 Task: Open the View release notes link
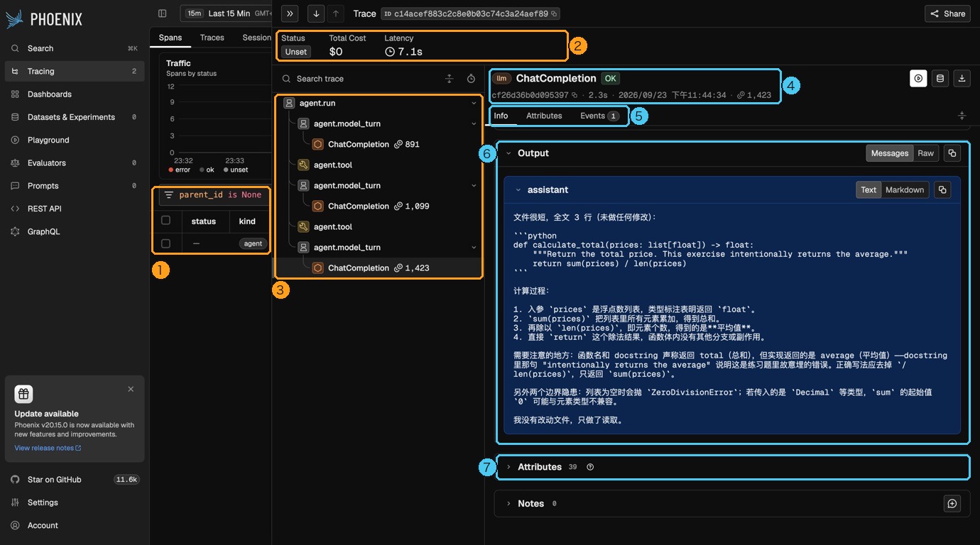point(48,448)
